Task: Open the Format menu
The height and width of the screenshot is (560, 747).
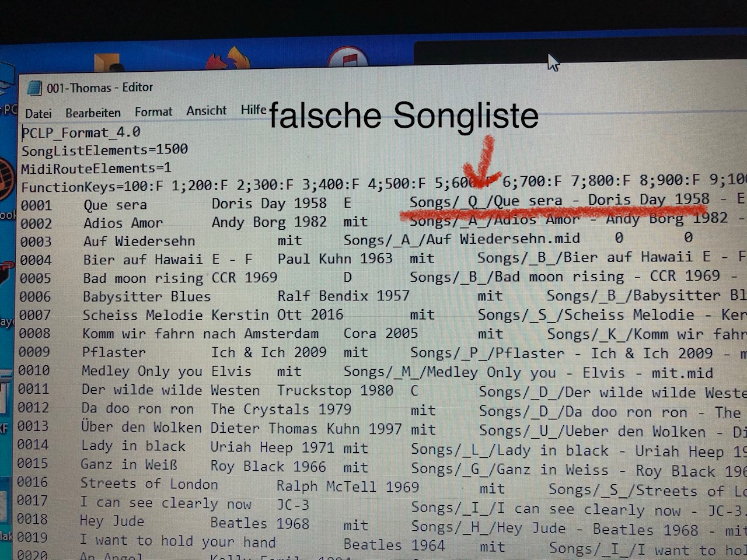Action: point(153,111)
